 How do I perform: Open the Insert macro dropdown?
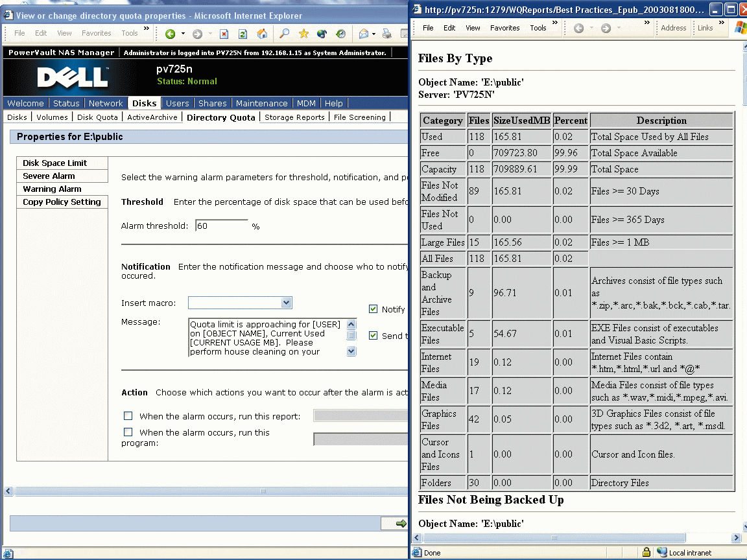(x=286, y=303)
